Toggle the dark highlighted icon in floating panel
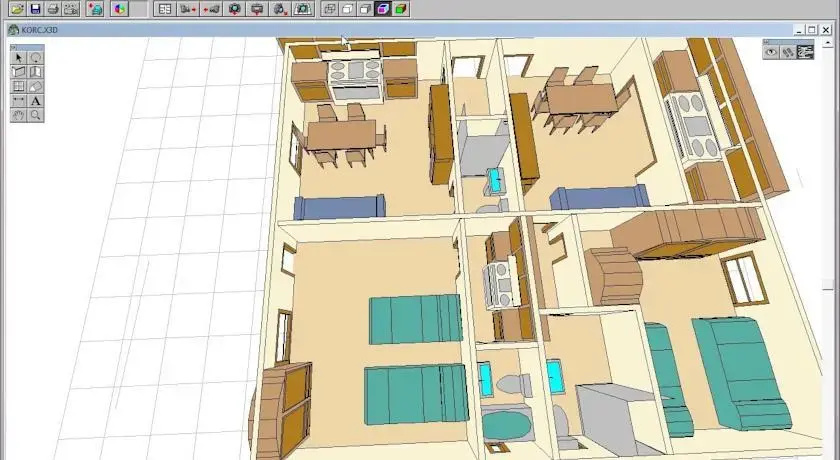This screenshot has height=460, width=840. [x=805, y=52]
